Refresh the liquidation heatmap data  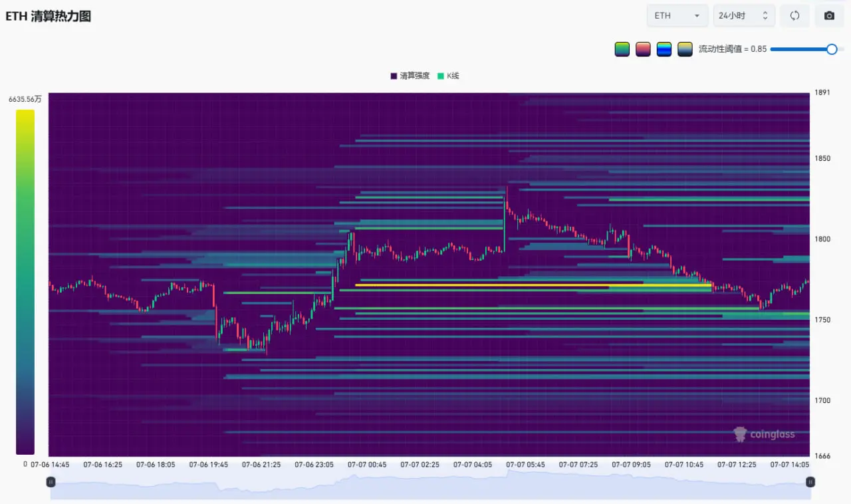click(794, 15)
